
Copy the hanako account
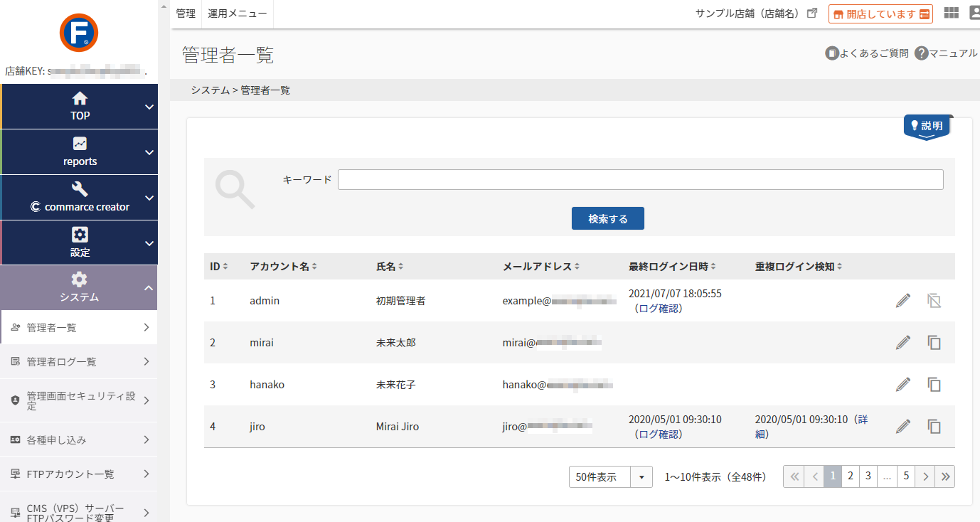934,385
